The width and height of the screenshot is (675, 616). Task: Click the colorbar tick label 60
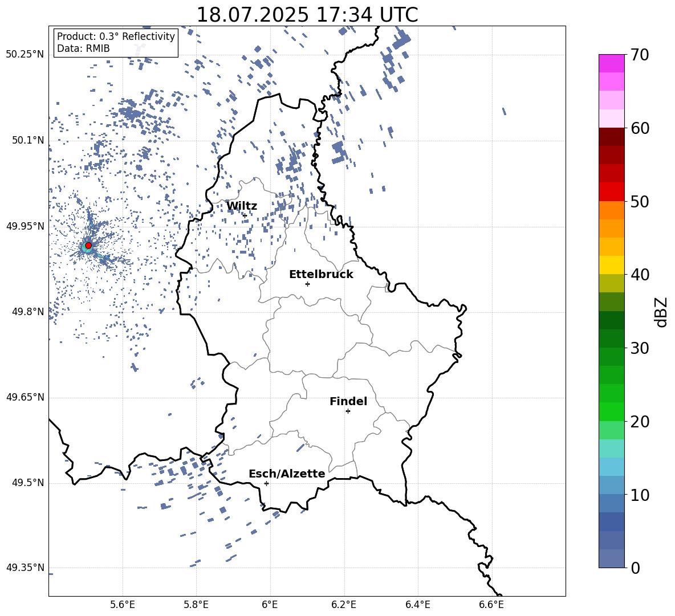(x=640, y=128)
